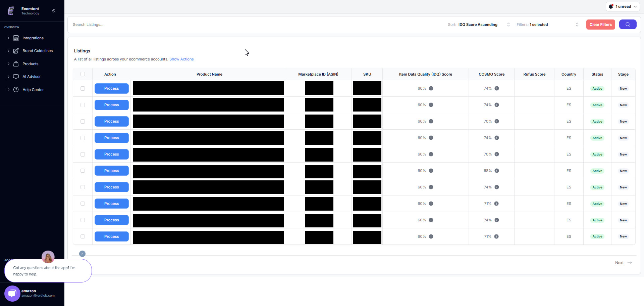Viewport: 644px width, 306px height.
Task: Click the Item Data Quality (IDQ) Score header
Action: [425, 74]
